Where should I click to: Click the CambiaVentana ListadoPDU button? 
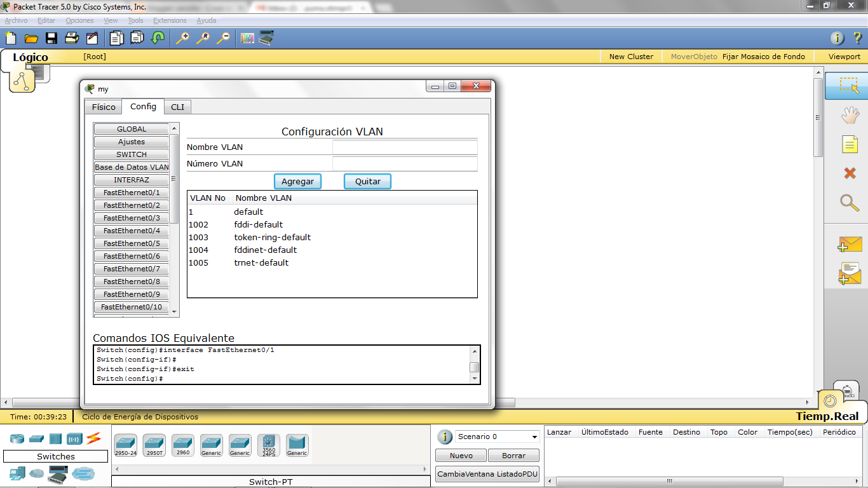click(487, 474)
